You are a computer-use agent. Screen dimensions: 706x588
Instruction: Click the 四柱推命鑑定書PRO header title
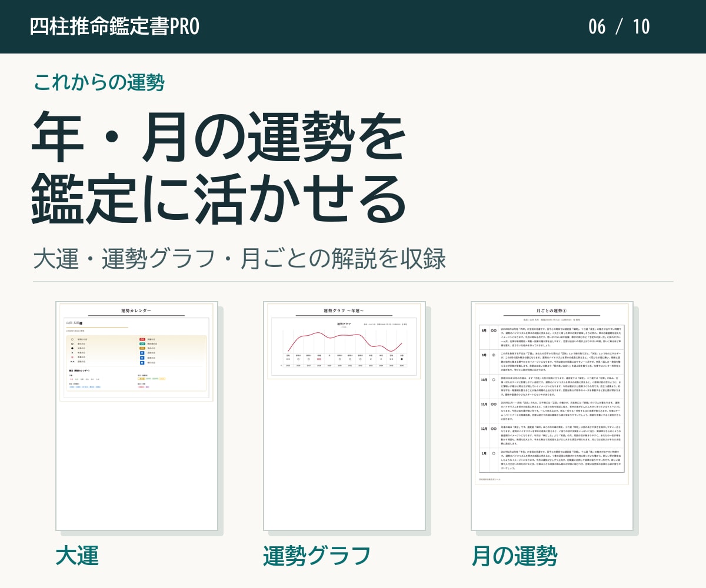coord(115,26)
